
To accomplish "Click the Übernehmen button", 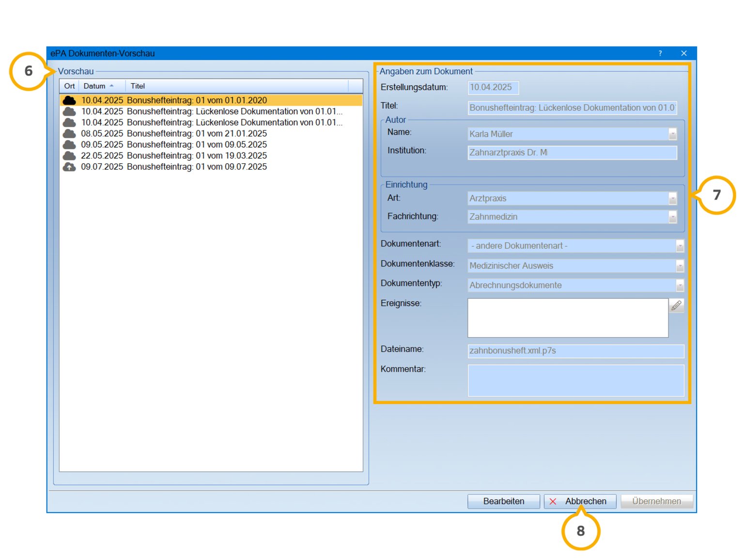I will 656,501.
